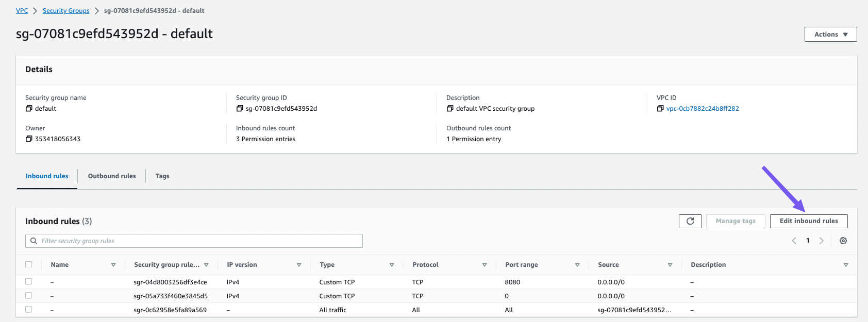Go to next page of rules

pyautogui.click(x=822, y=241)
